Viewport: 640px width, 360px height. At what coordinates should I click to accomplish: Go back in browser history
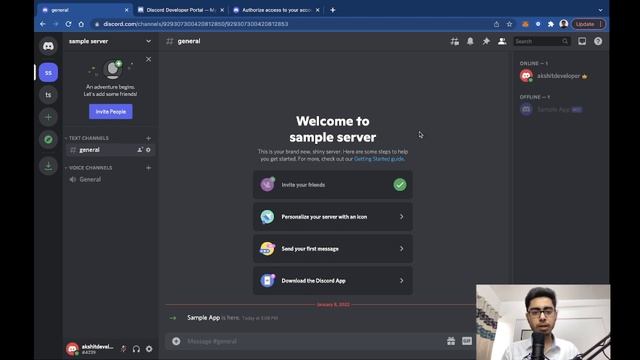43,24
